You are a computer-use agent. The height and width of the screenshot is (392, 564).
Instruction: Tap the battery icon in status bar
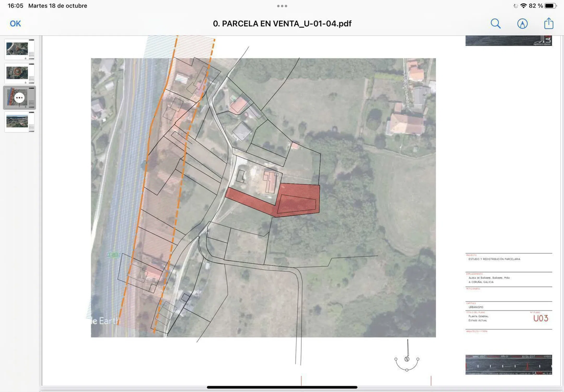(x=550, y=6)
